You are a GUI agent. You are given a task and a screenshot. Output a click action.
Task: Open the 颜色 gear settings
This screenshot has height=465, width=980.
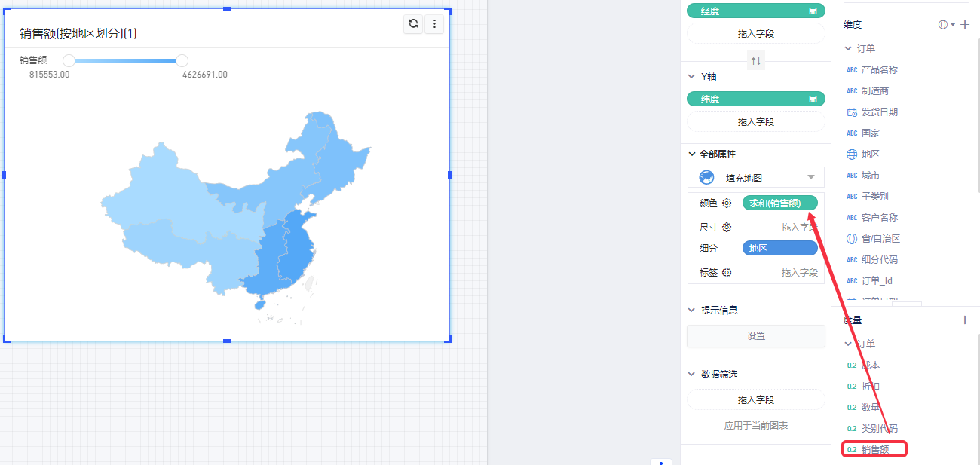click(x=727, y=203)
